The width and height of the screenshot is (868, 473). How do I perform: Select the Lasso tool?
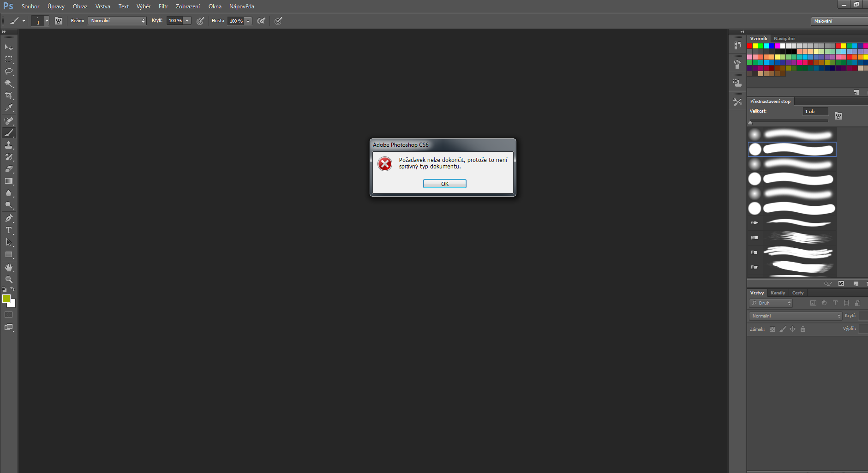[x=9, y=72]
